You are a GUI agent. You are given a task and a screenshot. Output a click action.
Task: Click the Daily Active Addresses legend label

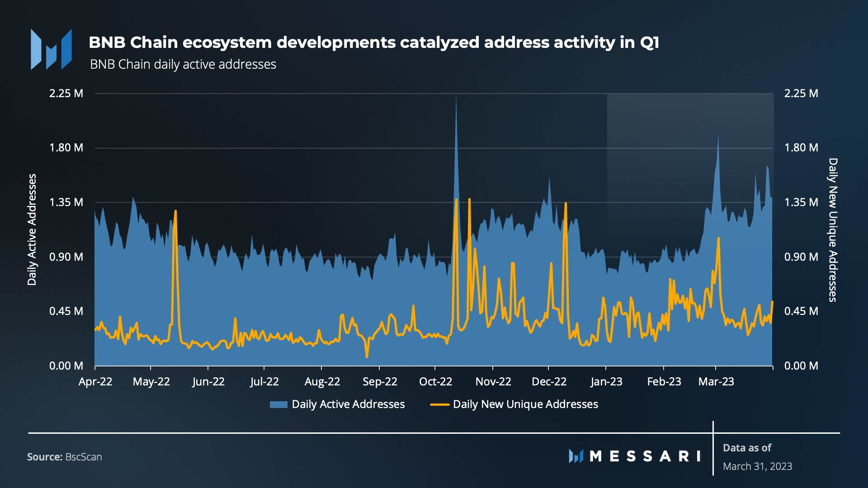click(x=348, y=404)
